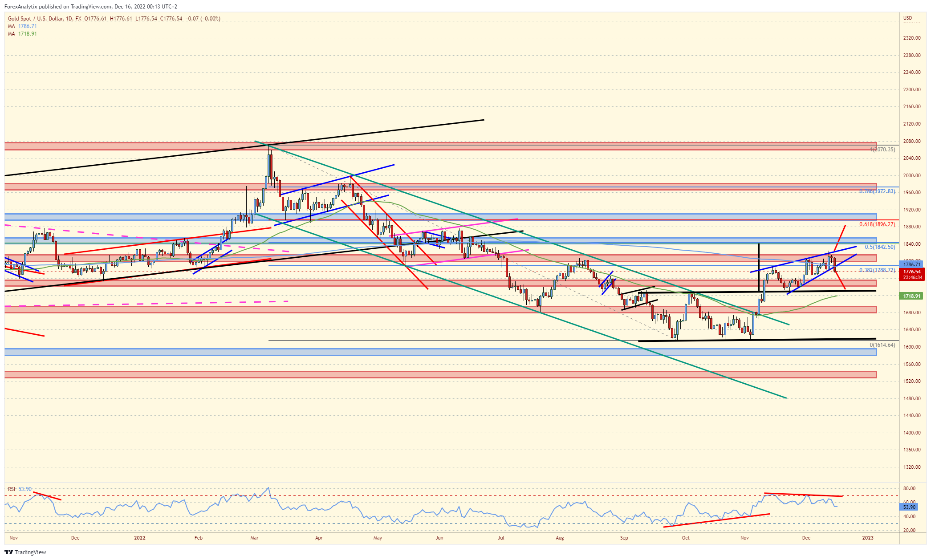The width and height of the screenshot is (931, 560).
Task: Click the 80.00 RSI axis label
Action: [x=909, y=488]
